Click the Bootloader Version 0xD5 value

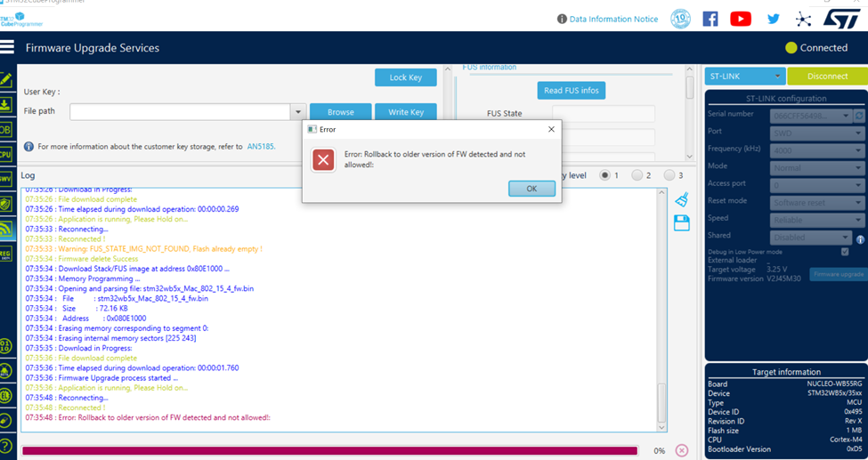point(855,449)
